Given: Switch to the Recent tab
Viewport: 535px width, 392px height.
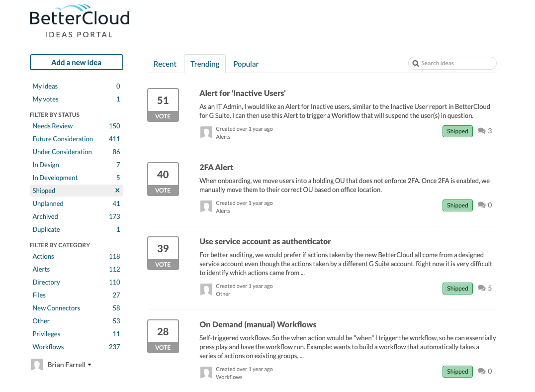Looking at the screenshot, I should [x=165, y=64].
